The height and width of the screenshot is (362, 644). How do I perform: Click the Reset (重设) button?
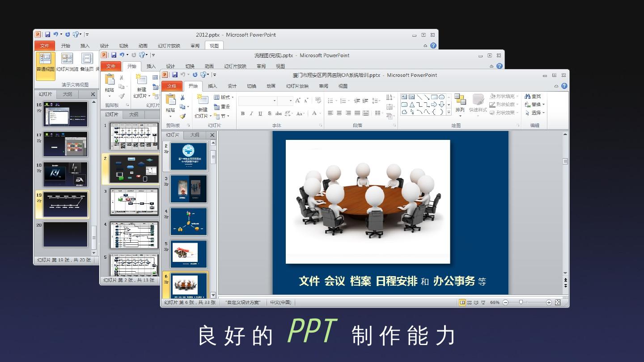coord(222,107)
